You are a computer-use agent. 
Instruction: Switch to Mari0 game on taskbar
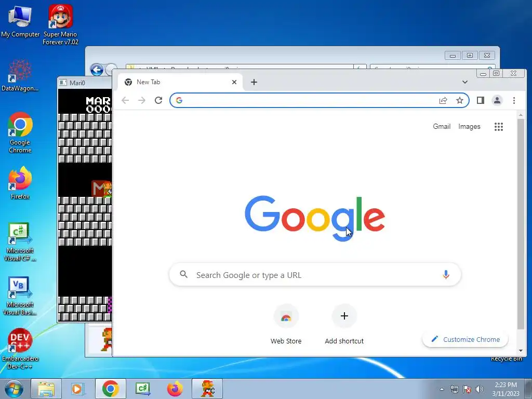(x=207, y=389)
